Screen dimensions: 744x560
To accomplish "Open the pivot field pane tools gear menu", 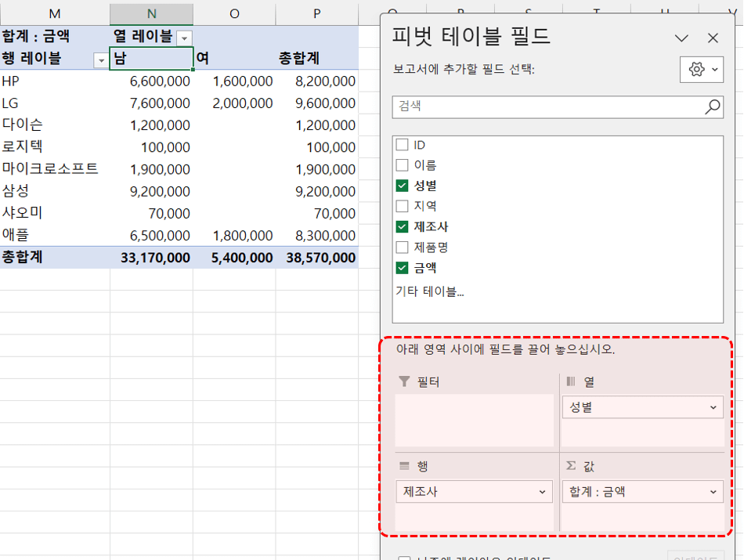I will [701, 70].
